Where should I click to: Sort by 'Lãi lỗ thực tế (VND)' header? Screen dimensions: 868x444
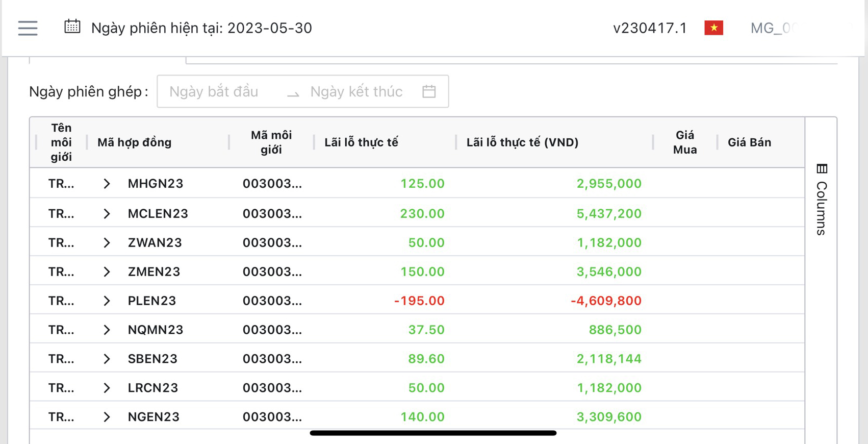point(522,142)
